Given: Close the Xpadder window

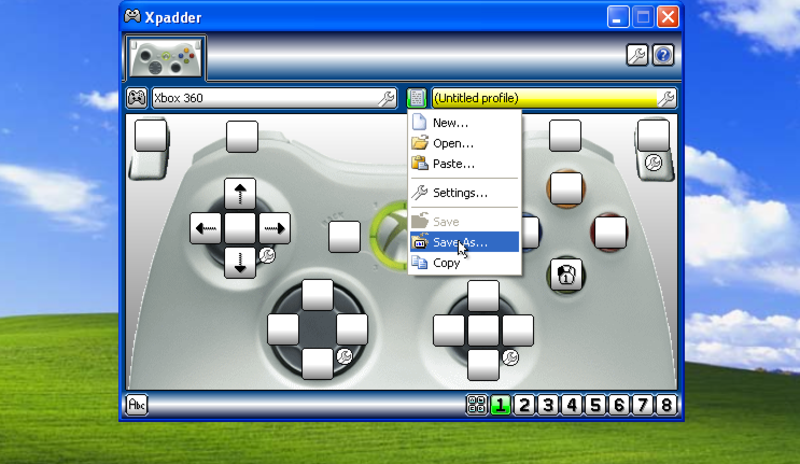Looking at the screenshot, I should coord(668,17).
